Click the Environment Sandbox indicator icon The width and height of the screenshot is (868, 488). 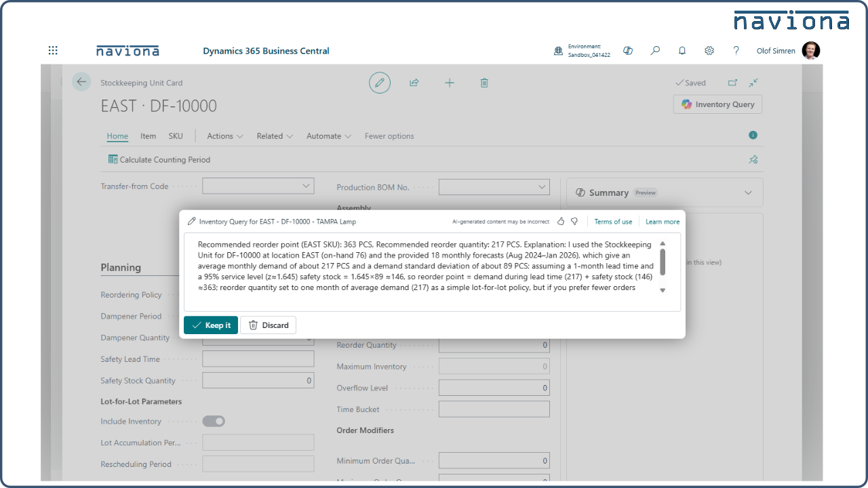558,51
